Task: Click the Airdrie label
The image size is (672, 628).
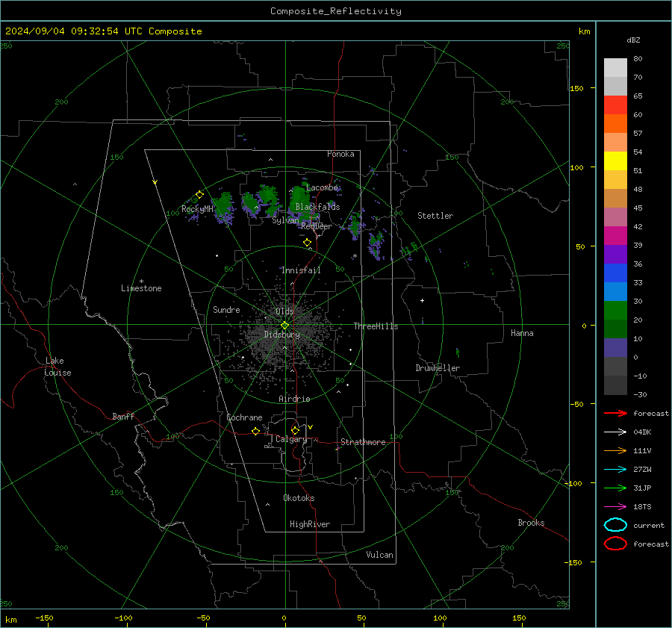Action: 294,399
